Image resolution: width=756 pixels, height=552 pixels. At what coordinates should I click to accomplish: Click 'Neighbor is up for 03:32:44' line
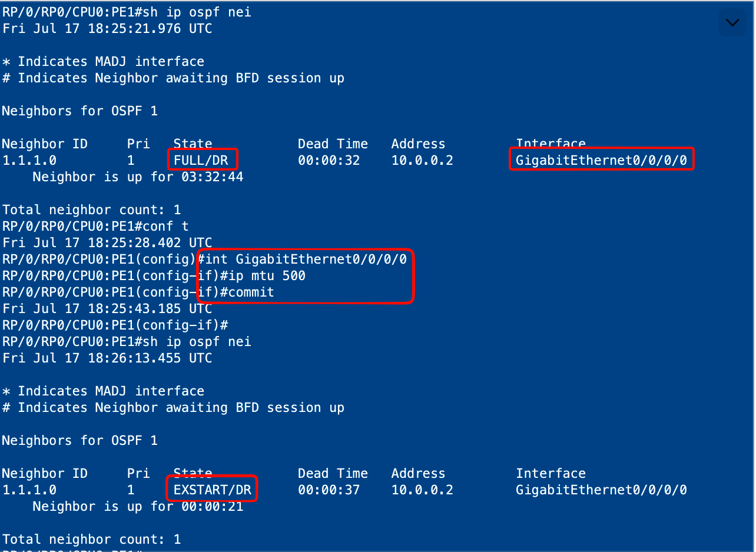click(x=138, y=177)
